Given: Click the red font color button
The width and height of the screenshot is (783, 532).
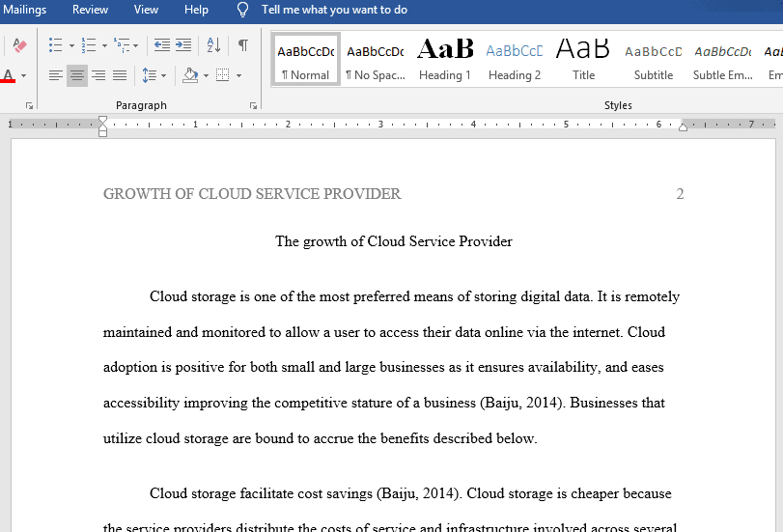Looking at the screenshot, I should coord(8,75).
